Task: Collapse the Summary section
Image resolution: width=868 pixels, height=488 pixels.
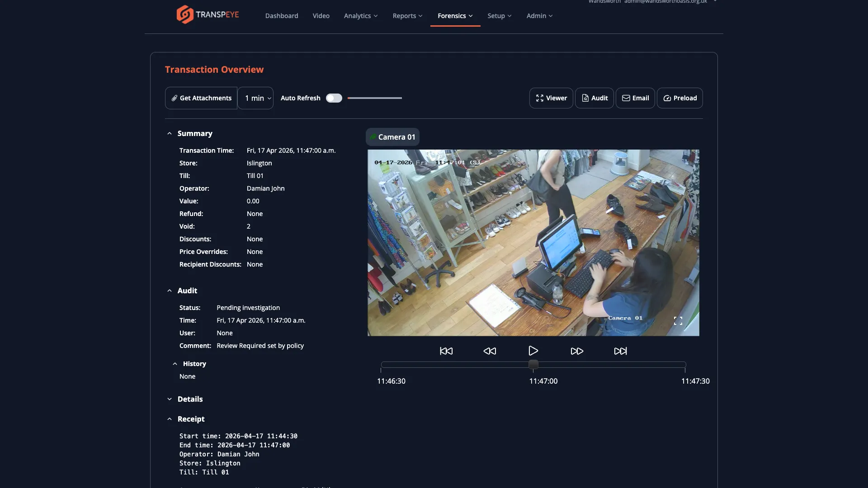Action: tap(170, 133)
